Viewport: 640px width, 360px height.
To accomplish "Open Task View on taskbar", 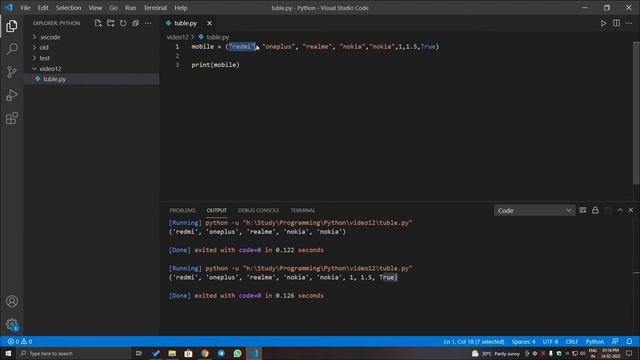I will pos(139,353).
